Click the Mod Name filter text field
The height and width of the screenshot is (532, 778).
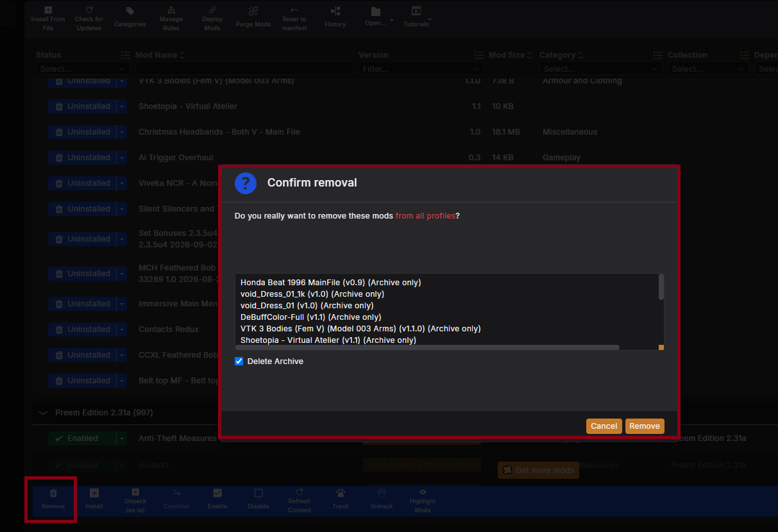tap(244, 68)
